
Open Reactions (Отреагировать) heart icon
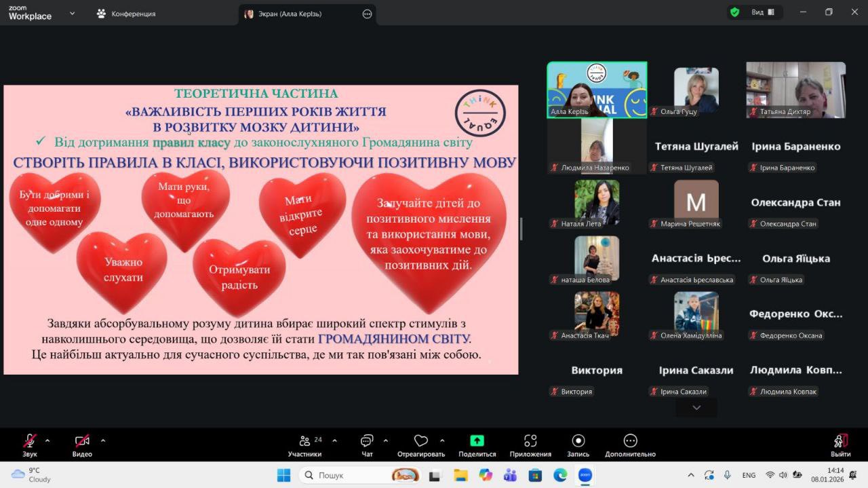point(420,442)
